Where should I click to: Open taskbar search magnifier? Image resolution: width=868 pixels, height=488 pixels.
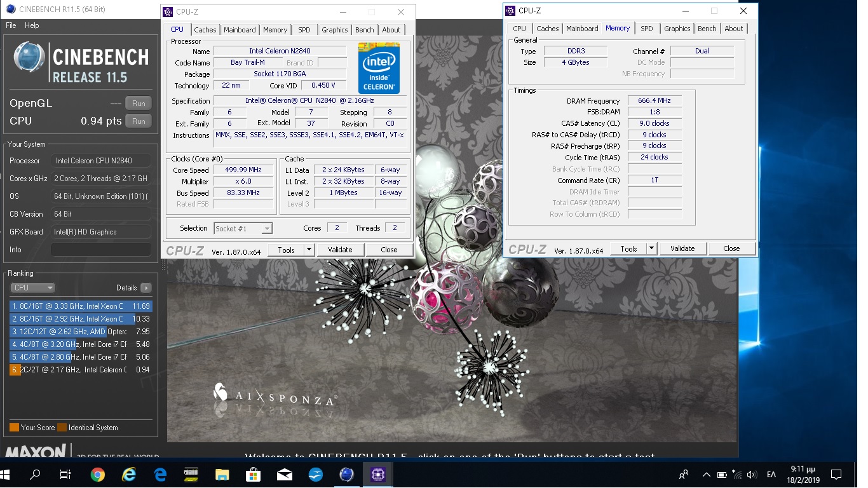(36, 474)
